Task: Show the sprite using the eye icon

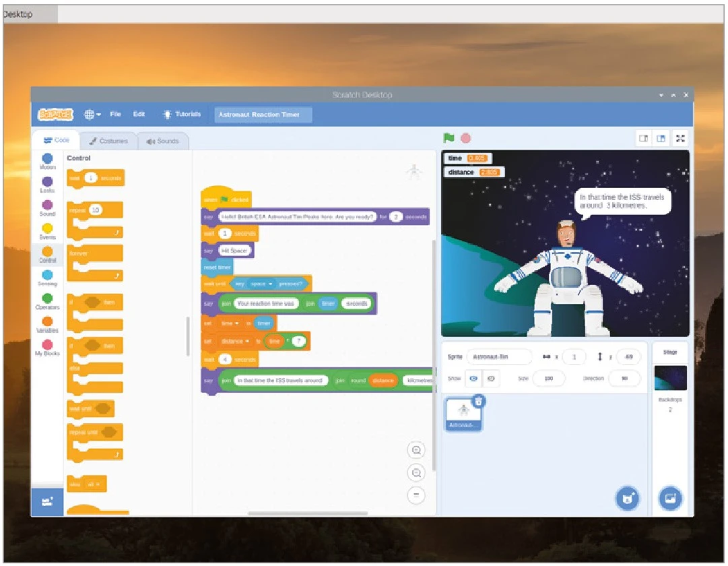Action: click(473, 379)
